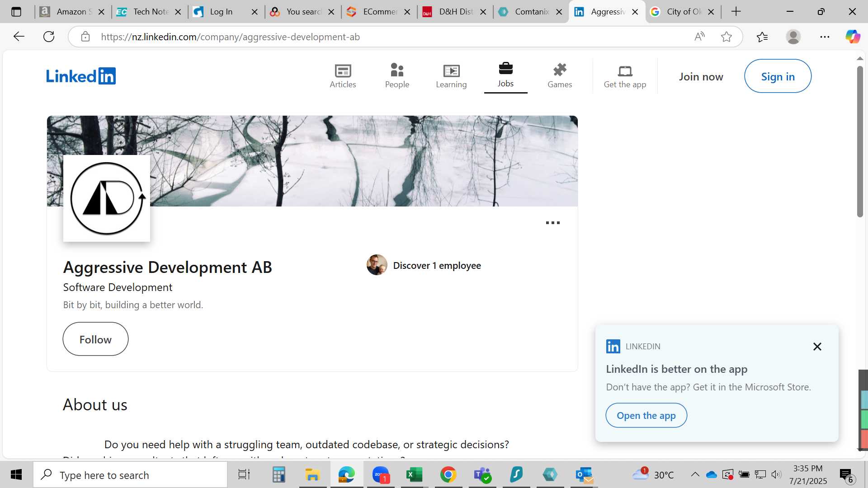The height and width of the screenshot is (488, 868).
Task: Switch to the Comtanix tab
Action: click(x=530, y=12)
